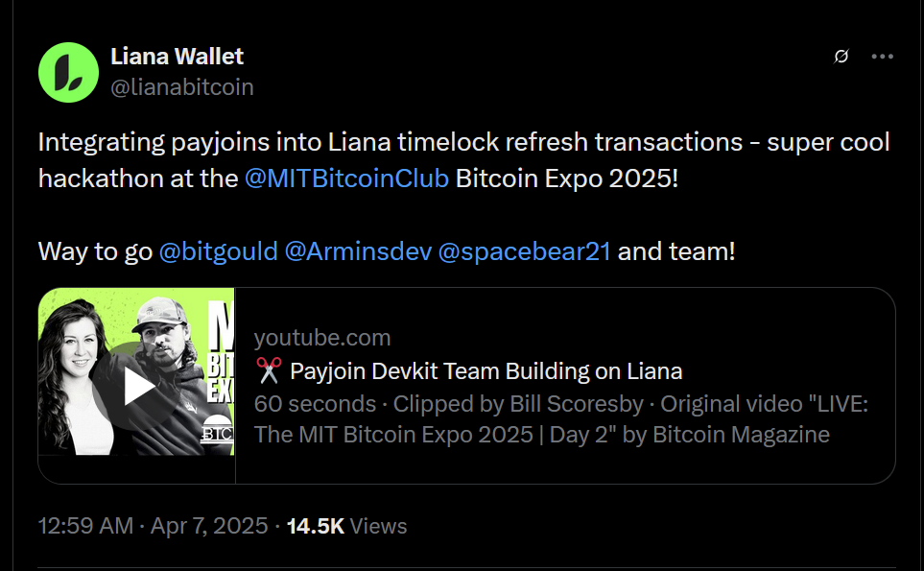Viewport: 924px width, 571px height.
Task: Go to @bitgould's profile
Action: point(218,251)
